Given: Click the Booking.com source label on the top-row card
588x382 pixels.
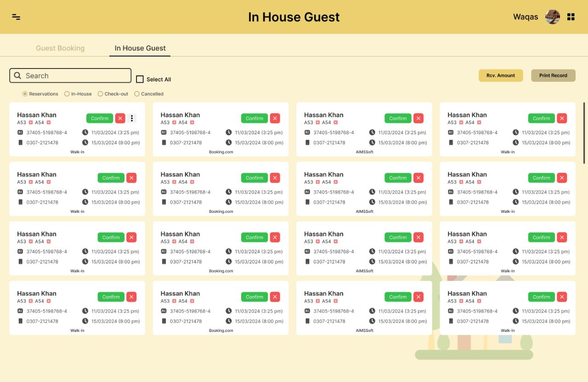Looking at the screenshot, I should pos(221,152).
